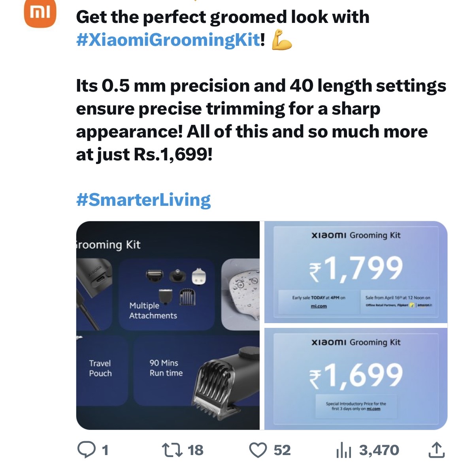Click the 3,470 views count
Screen dimensions: 462x476
pyautogui.click(x=379, y=450)
